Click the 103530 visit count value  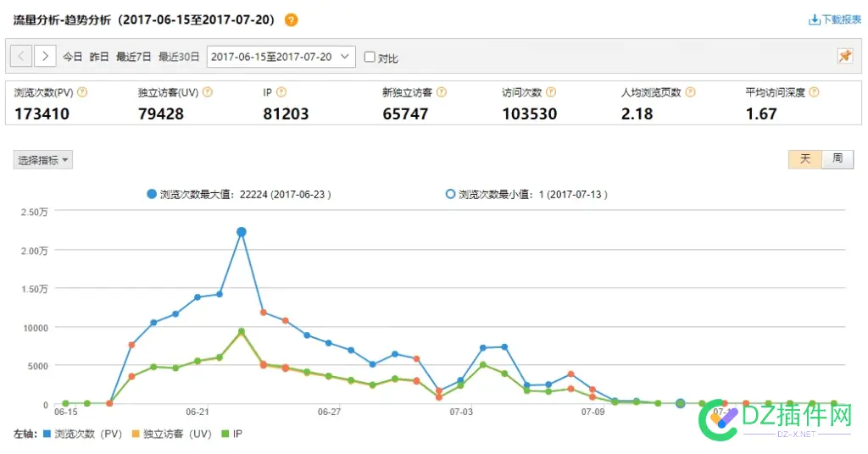click(x=530, y=113)
